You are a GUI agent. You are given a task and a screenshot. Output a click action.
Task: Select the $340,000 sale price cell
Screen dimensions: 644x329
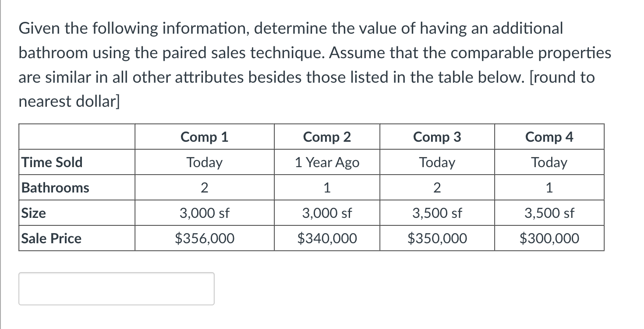326,238
